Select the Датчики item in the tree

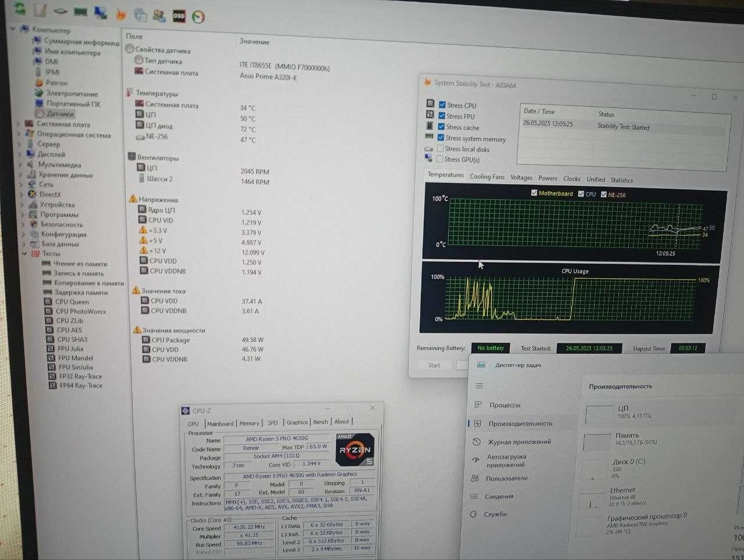[60, 114]
